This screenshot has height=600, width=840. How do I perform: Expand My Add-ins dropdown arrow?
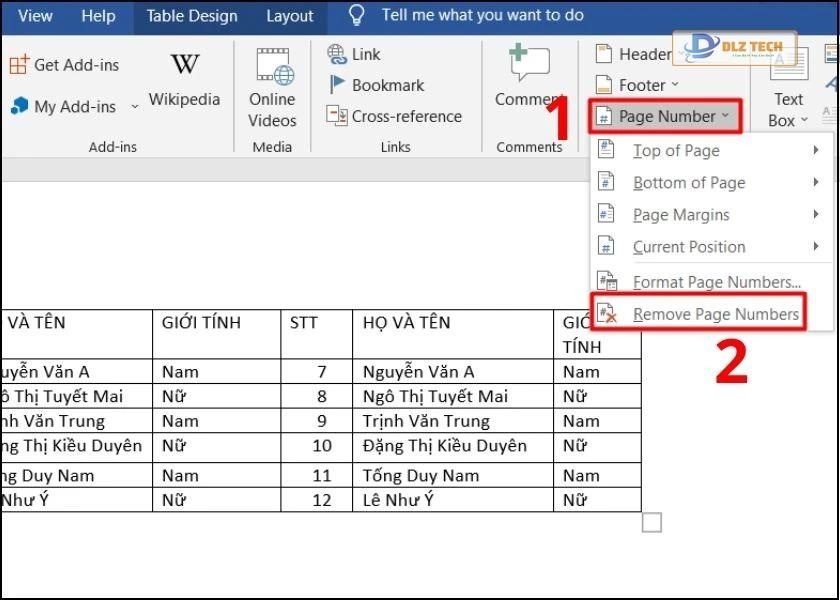coord(134,107)
